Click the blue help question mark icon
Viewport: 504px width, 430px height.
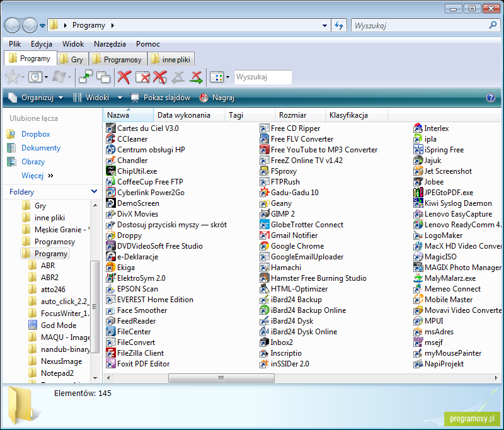[491, 98]
